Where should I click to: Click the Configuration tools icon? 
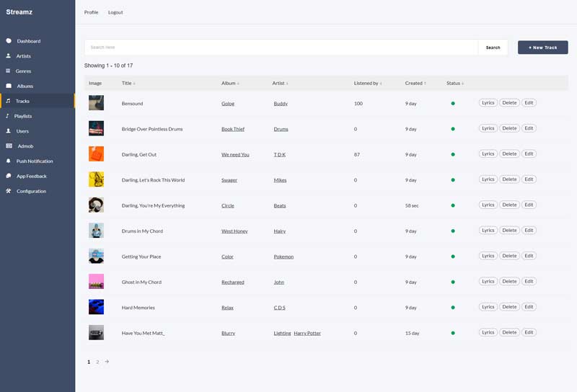(8, 191)
